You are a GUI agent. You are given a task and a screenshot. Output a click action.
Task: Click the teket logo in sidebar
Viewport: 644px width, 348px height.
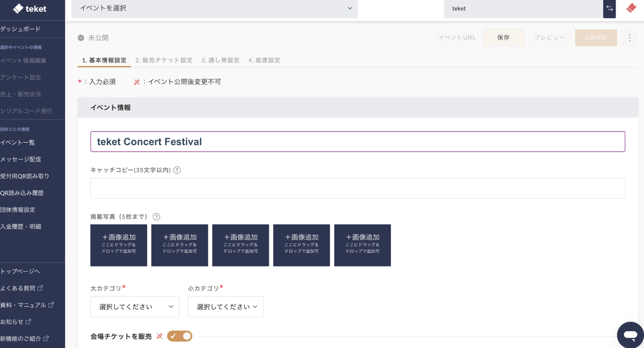pyautogui.click(x=29, y=9)
